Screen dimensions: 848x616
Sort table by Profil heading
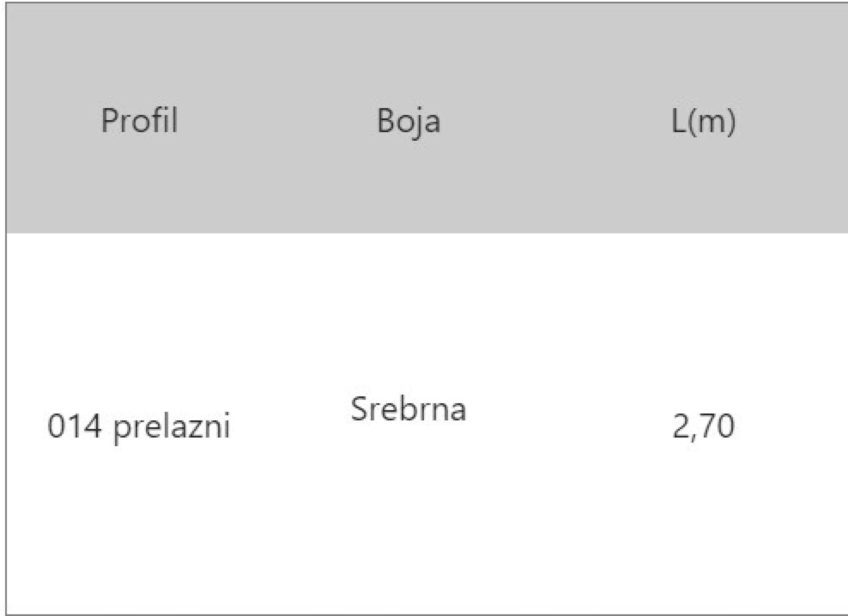click(139, 120)
